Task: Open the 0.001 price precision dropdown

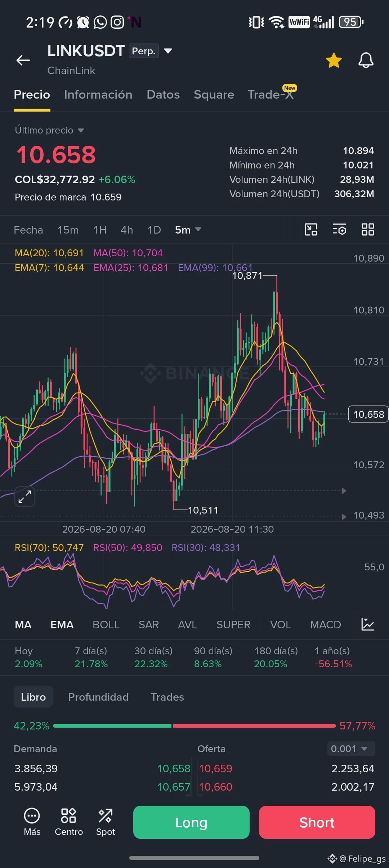Action: [x=351, y=749]
